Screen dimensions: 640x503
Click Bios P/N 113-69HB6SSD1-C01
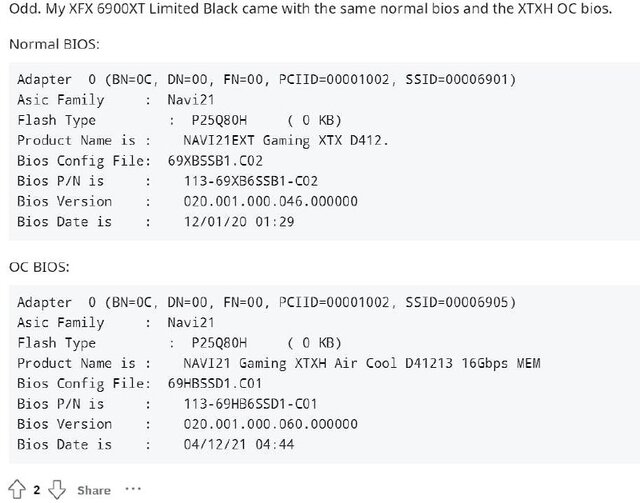(245, 404)
